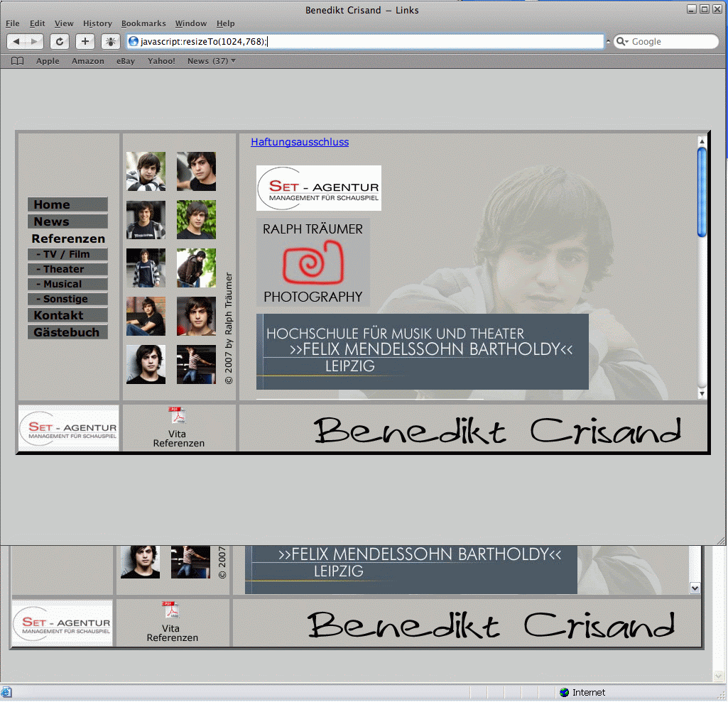Open the Google search magnifier dropdown
The width and height of the screenshot is (728, 702).
pyautogui.click(x=621, y=42)
